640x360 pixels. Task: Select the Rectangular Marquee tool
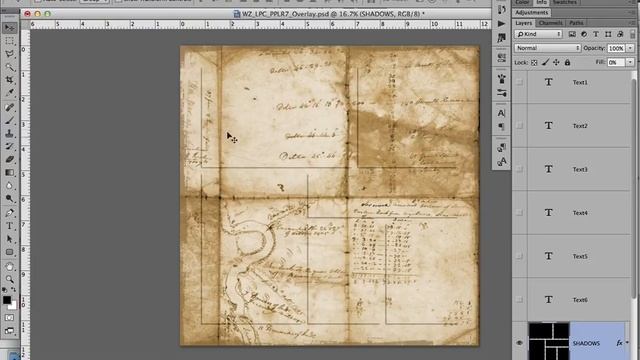(x=9, y=41)
